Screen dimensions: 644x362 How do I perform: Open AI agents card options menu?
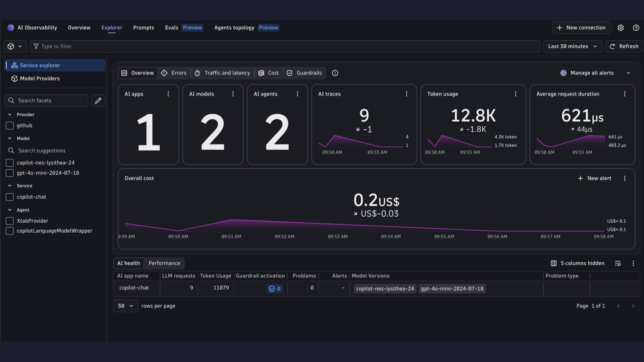[x=298, y=94]
